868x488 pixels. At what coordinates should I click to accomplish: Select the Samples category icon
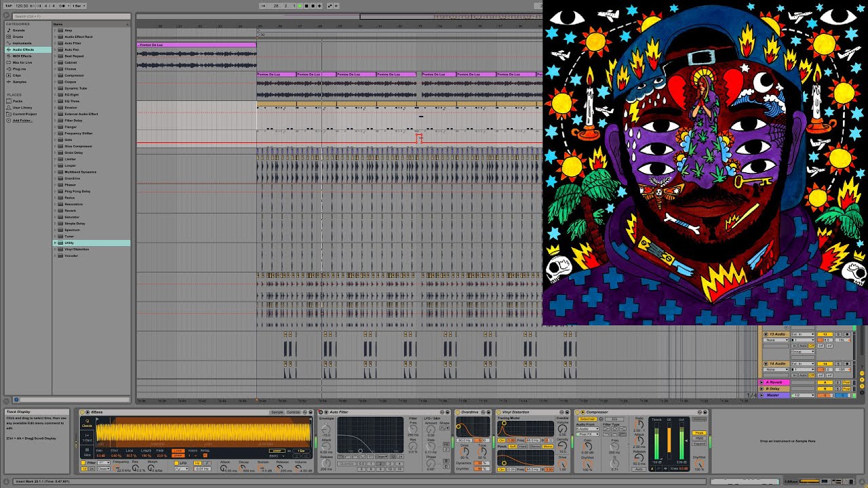(x=8, y=82)
